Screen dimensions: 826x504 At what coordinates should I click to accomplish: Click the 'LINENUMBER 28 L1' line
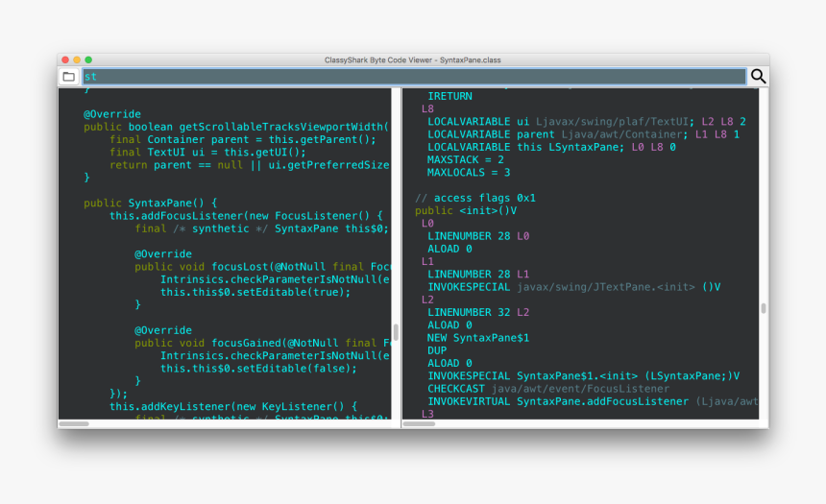tap(478, 274)
